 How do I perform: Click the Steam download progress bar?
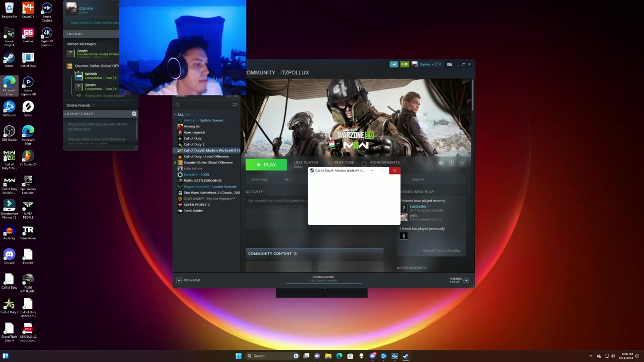tap(323, 284)
